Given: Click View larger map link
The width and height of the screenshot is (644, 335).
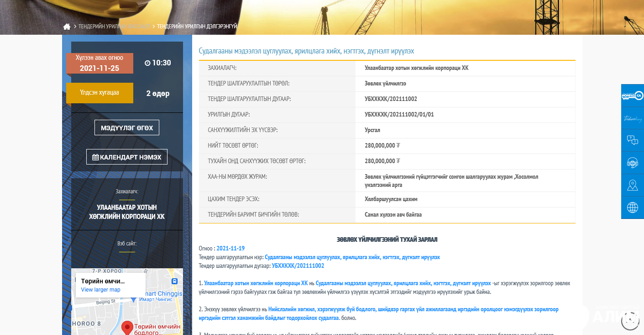Looking at the screenshot, I should [101, 290].
